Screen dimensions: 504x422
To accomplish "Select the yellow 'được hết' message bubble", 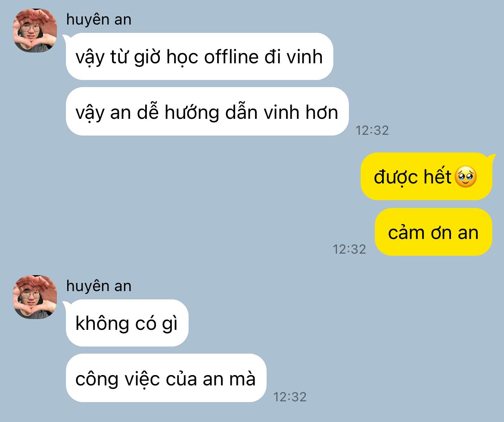I will (426, 177).
